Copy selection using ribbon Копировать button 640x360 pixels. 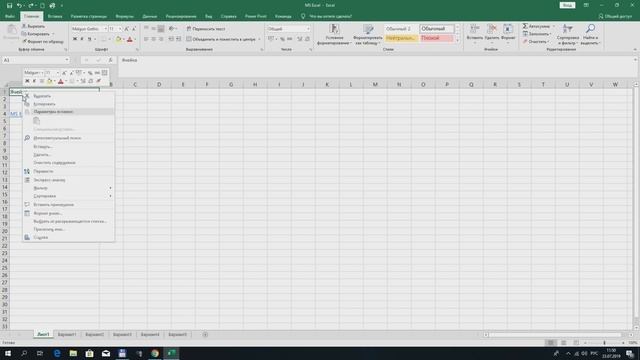(36, 34)
